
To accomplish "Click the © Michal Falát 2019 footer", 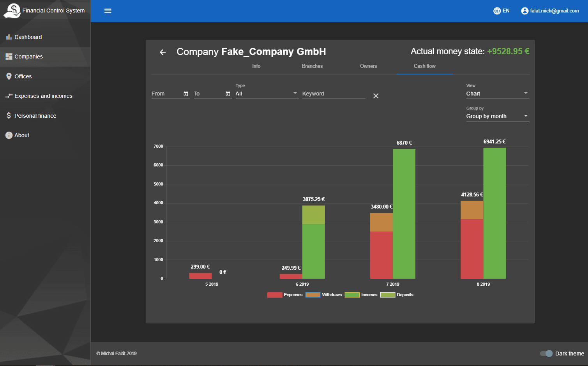I will 117,354.
